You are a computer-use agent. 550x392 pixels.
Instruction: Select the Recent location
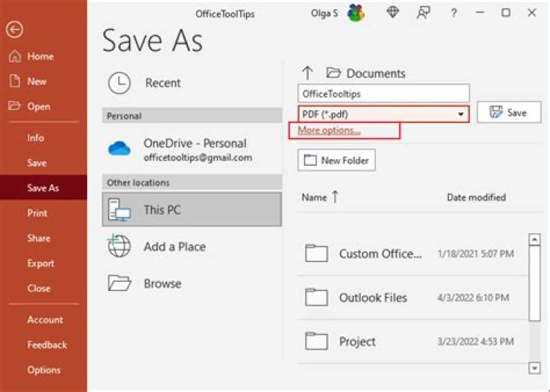pyautogui.click(x=192, y=83)
